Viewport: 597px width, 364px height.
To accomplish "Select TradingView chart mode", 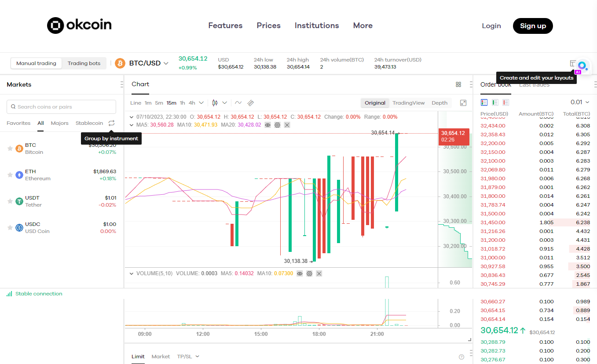I will coord(409,103).
